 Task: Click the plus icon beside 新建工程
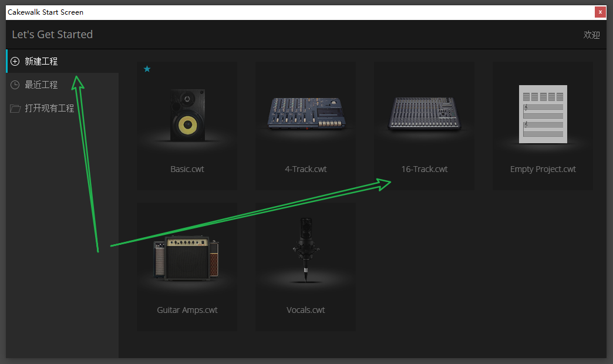(x=15, y=62)
